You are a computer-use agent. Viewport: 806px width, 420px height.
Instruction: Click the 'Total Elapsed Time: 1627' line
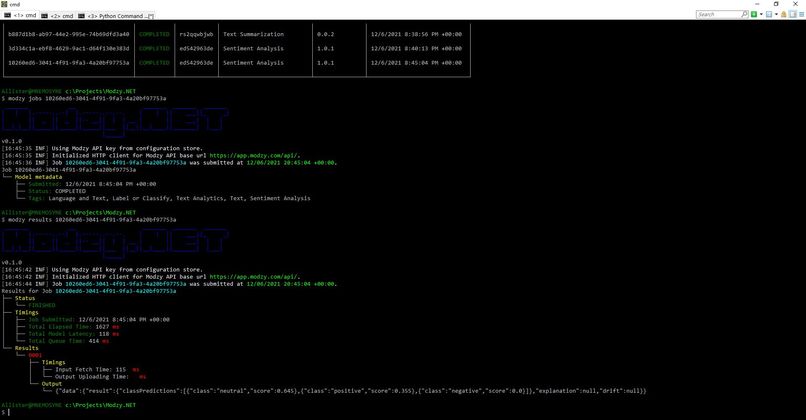point(74,326)
